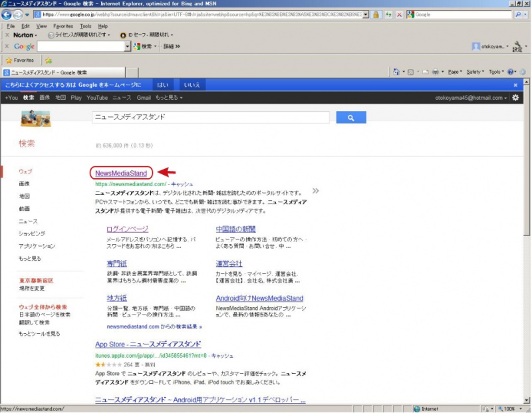Viewport: 532px width, 413px height.
Task: Click the Home icon in the command bar
Action: pos(396,72)
